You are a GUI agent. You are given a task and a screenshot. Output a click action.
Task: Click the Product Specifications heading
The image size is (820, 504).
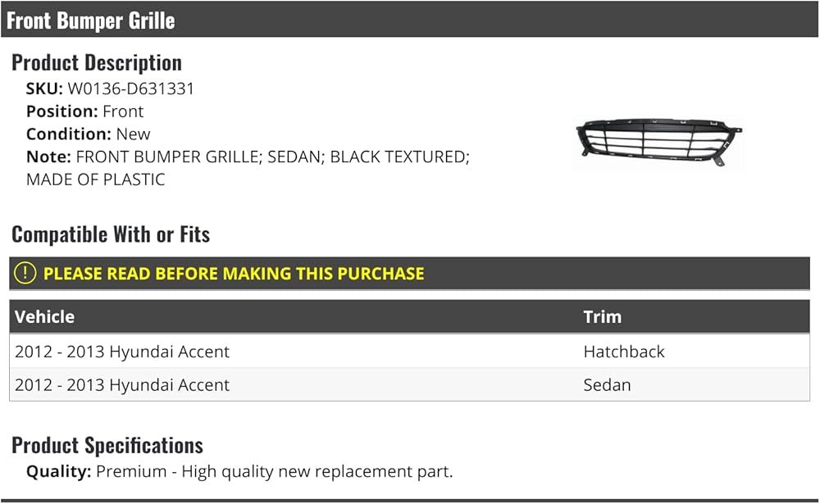pyautogui.click(x=107, y=445)
